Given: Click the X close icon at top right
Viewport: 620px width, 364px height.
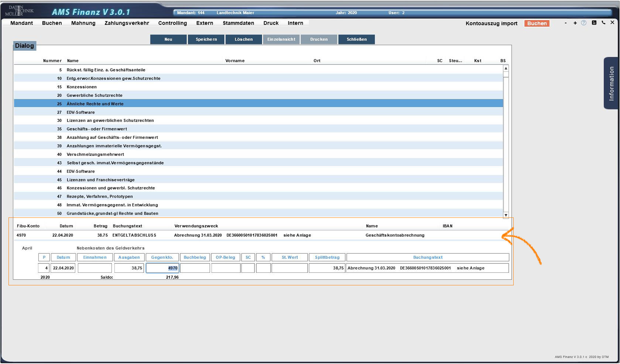Looking at the screenshot, I should click(612, 23).
